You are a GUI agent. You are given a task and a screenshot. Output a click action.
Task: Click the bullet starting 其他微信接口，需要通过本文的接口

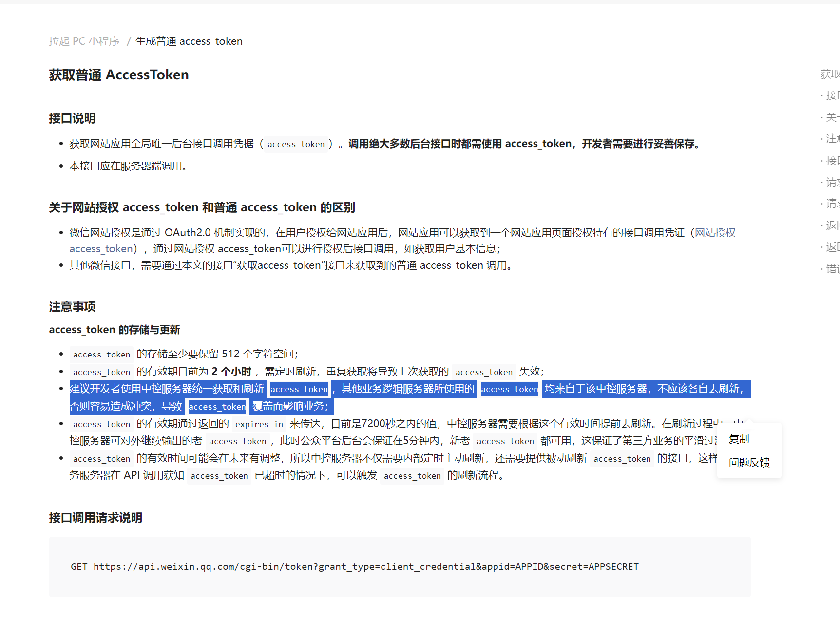291,265
